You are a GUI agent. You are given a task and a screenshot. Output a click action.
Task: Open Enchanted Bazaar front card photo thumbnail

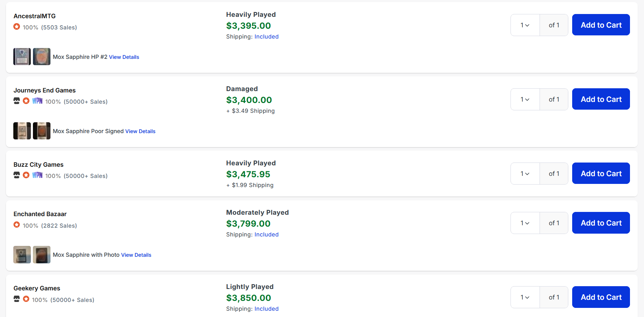[22, 255]
